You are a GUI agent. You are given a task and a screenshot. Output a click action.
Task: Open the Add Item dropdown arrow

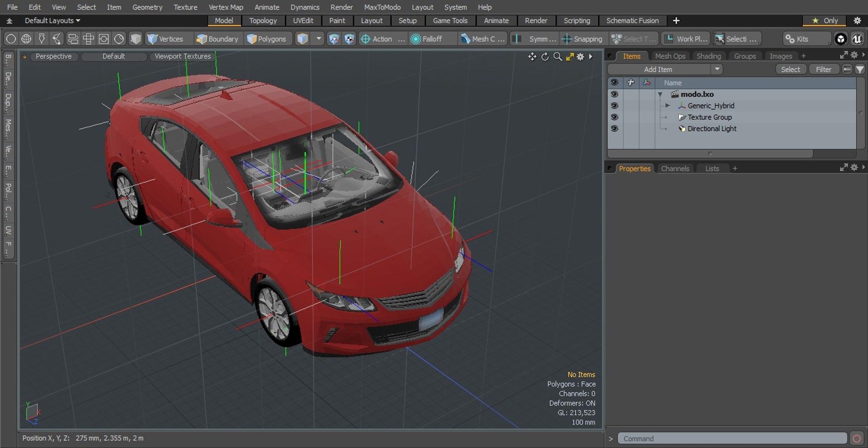[717, 69]
